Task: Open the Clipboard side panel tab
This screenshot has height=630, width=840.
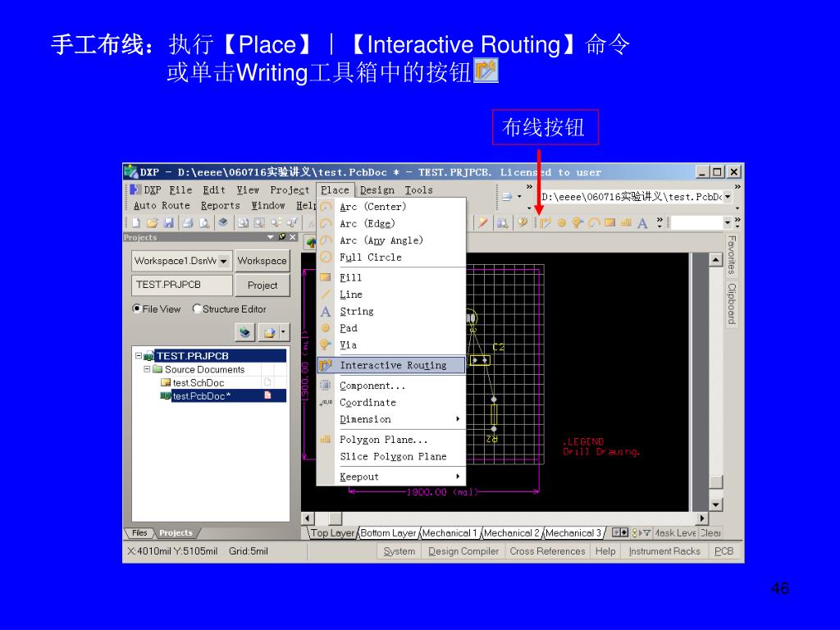Action: (732, 304)
